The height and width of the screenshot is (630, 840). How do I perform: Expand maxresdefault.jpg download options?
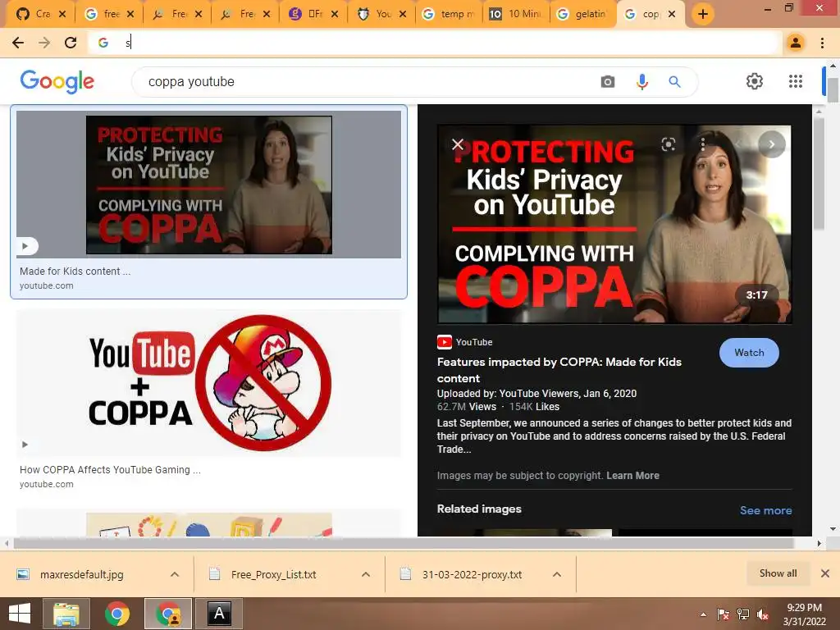click(x=175, y=574)
